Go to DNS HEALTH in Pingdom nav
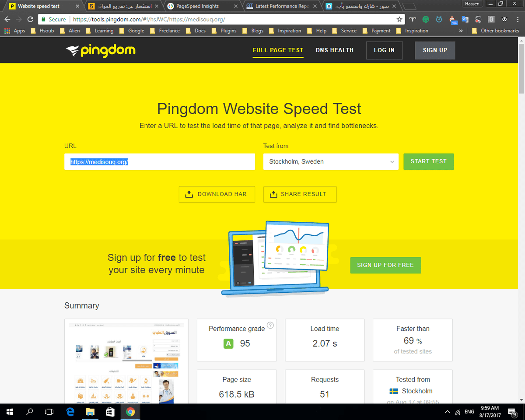Viewport: 525px width, 420px height. pyautogui.click(x=335, y=50)
